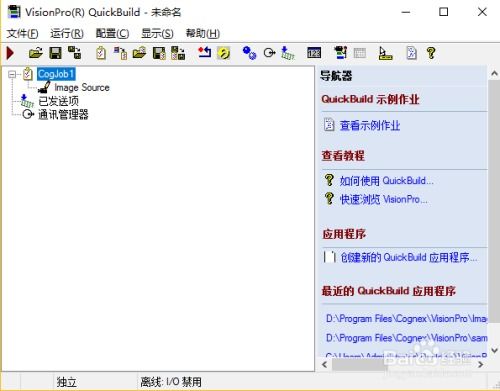The height and width of the screenshot is (391, 500).
Task: Click the red Run play arrow
Action: [10, 53]
